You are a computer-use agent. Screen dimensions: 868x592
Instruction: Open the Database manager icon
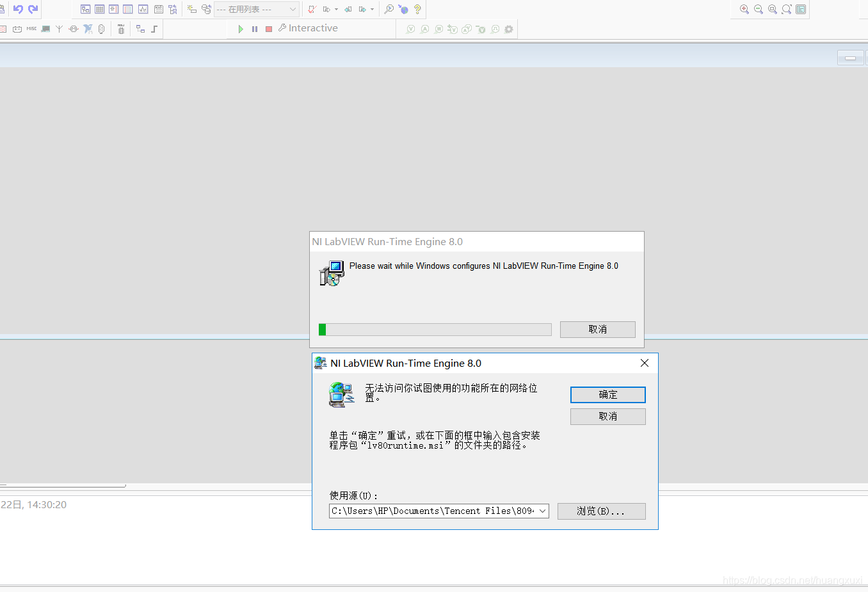pos(206,9)
